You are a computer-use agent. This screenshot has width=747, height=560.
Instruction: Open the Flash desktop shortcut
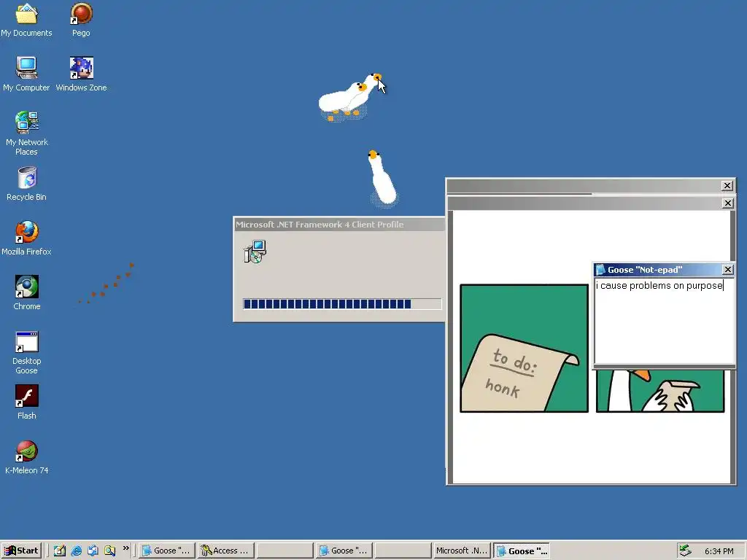pyautogui.click(x=26, y=402)
